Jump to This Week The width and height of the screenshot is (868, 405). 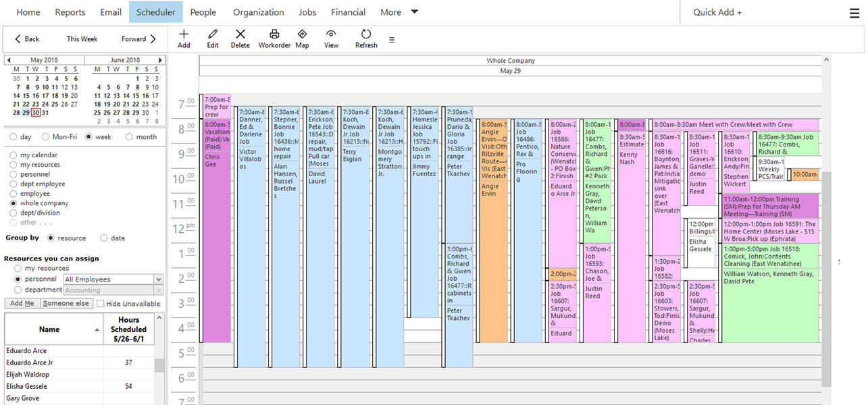pyautogui.click(x=82, y=39)
